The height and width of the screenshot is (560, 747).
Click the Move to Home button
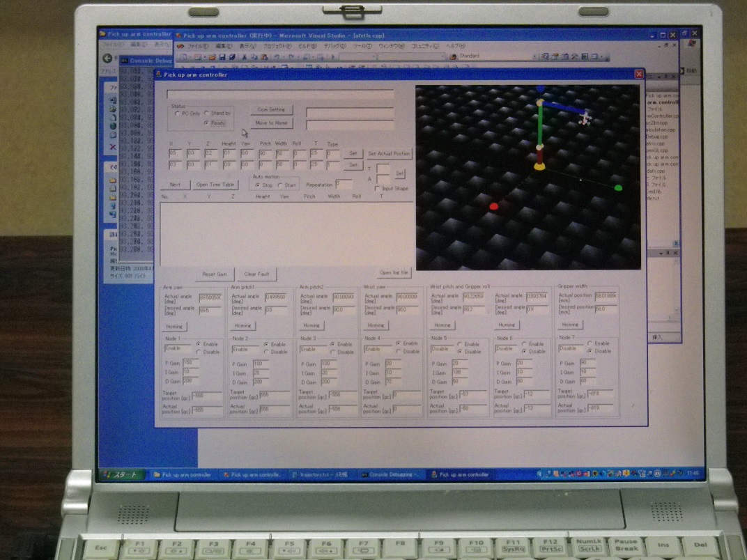[271, 123]
